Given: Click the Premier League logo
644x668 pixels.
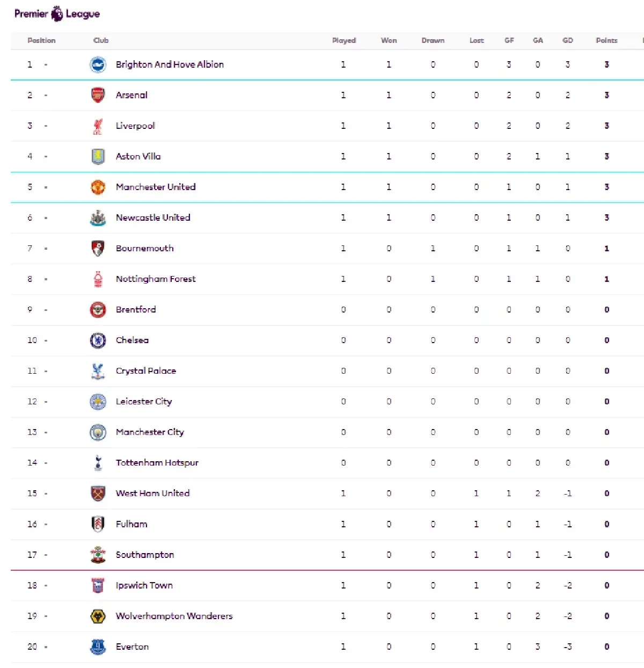Looking at the screenshot, I should tap(57, 14).
